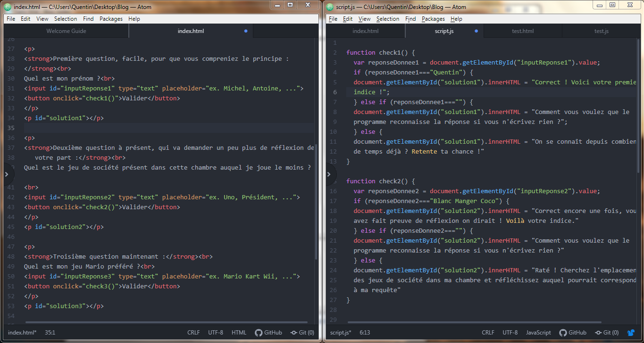The width and height of the screenshot is (644, 343).
Task: Open the Help menu in script.js window
Action: coord(456,19)
